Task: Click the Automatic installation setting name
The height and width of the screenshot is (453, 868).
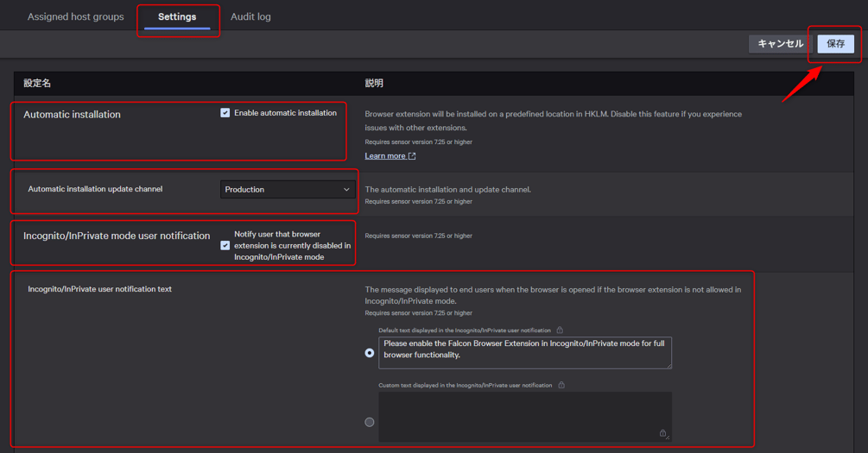Action: coord(72,115)
